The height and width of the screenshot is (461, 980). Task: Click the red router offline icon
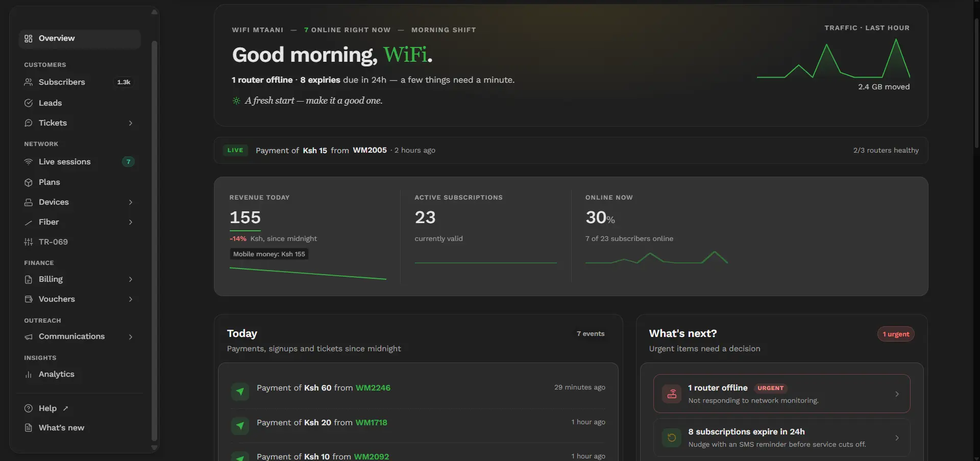click(672, 394)
